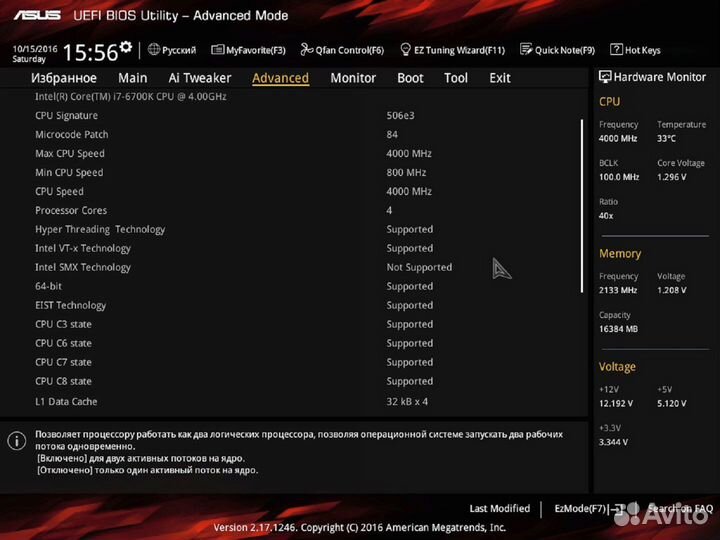Click the EZ Tuning Wizard bulb icon
Image resolution: width=720 pixels, height=540 pixels.
coord(405,50)
